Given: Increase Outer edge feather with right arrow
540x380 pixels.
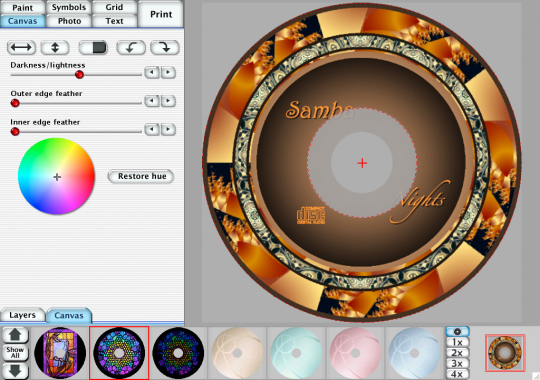Looking at the screenshot, I should click(x=168, y=101).
